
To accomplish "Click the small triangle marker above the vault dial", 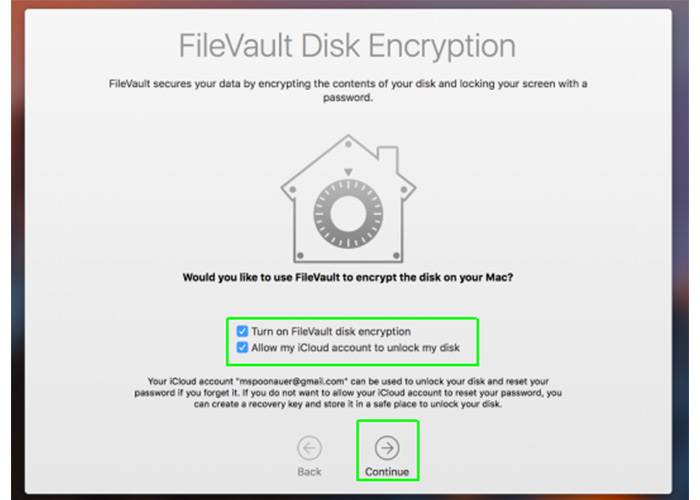I will click(x=348, y=172).
